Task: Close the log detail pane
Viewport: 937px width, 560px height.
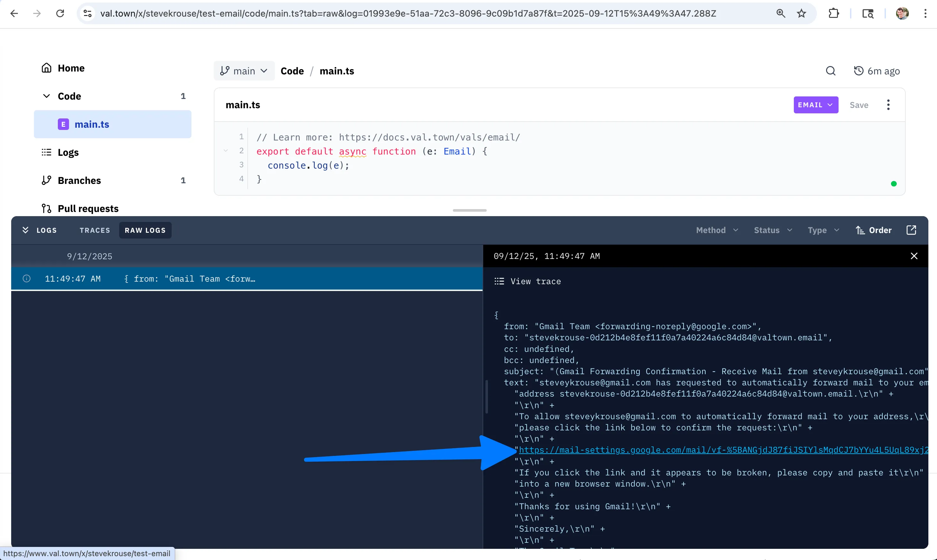Action: (914, 256)
